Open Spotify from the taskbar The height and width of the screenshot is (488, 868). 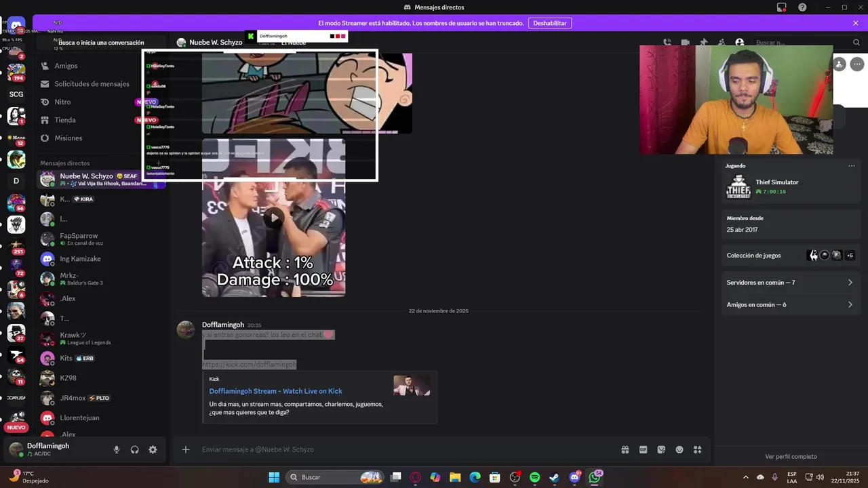(534, 477)
